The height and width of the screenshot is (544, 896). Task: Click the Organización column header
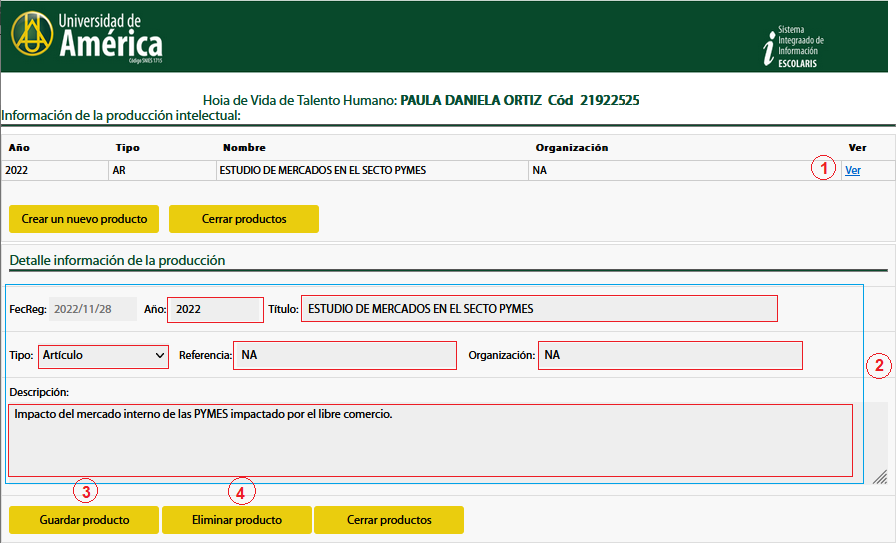tap(571, 147)
